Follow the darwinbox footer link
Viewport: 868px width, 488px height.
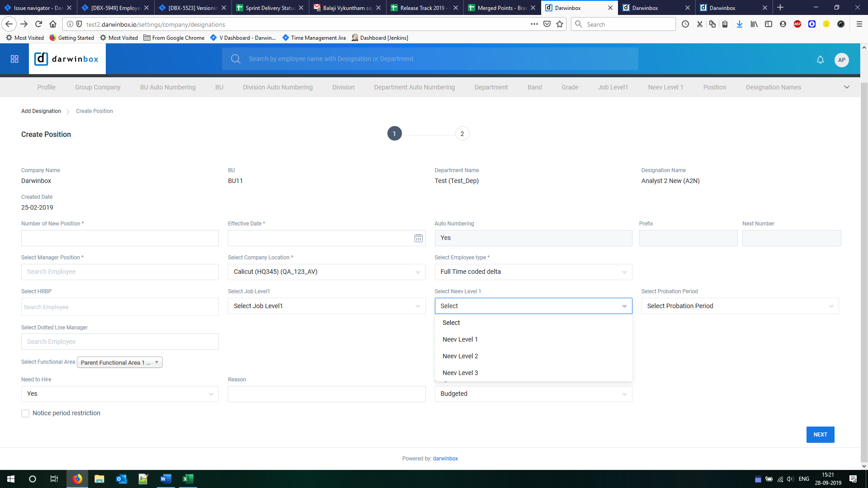click(445, 459)
